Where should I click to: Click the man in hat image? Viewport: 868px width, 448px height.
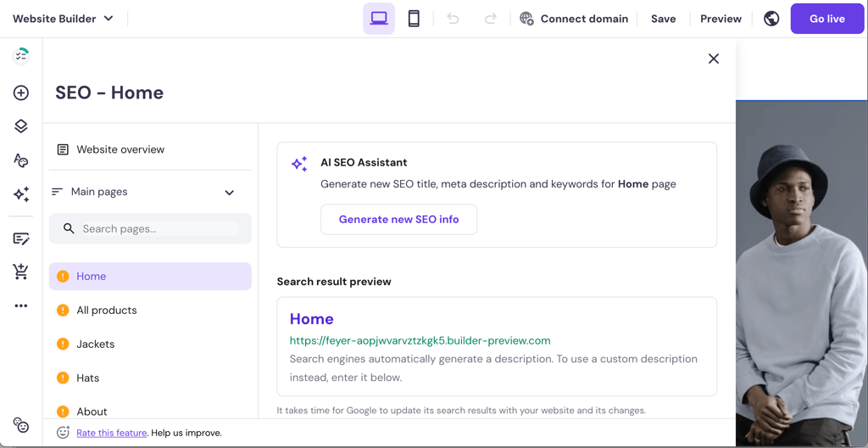(x=802, y=273)
